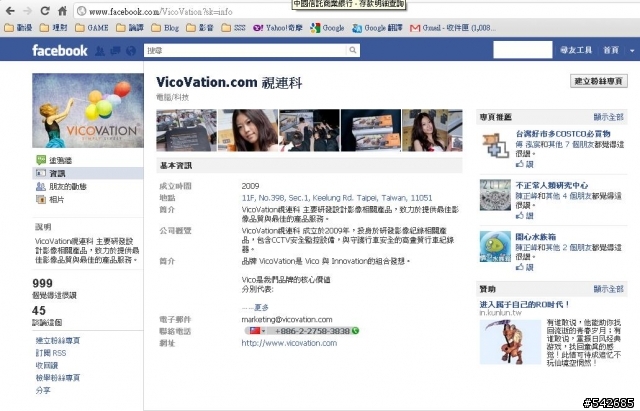Click the Share link in sidebar

click(x=43, y=390)
